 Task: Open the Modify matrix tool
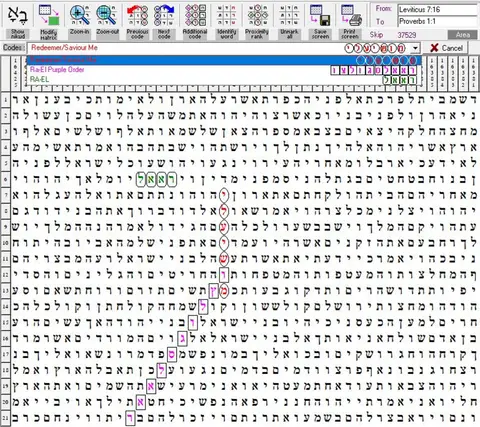pyautogui.click(x=49, y=15)
